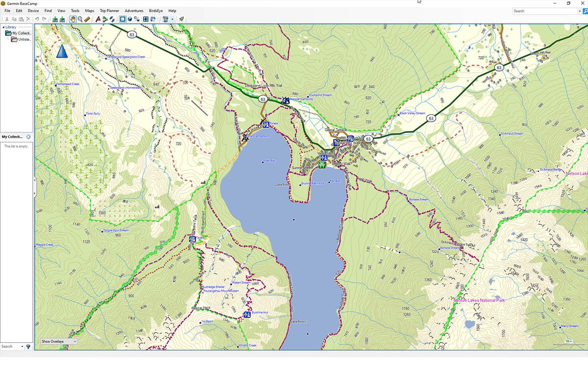Viewport: 588px width, 368px height.
Task: Click the Whisky Creek label
Action: coord(248,345)
